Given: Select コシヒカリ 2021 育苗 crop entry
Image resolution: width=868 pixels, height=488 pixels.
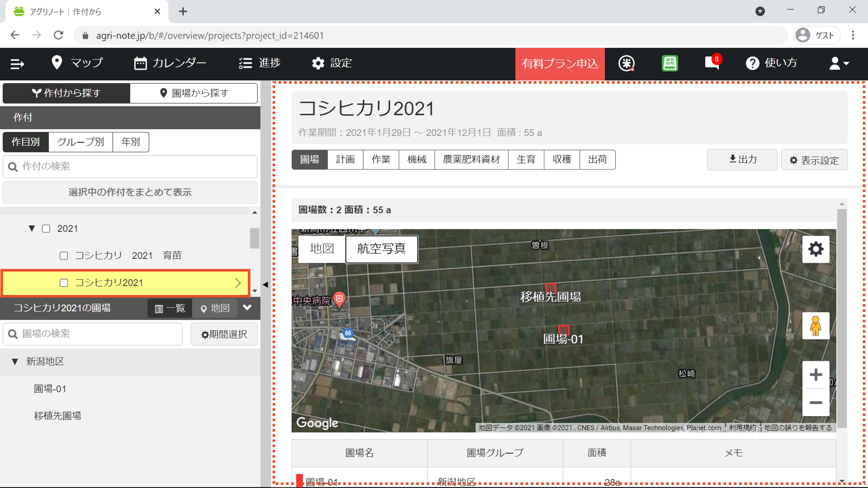Looking at the screenshot, I should click(128, 255).
